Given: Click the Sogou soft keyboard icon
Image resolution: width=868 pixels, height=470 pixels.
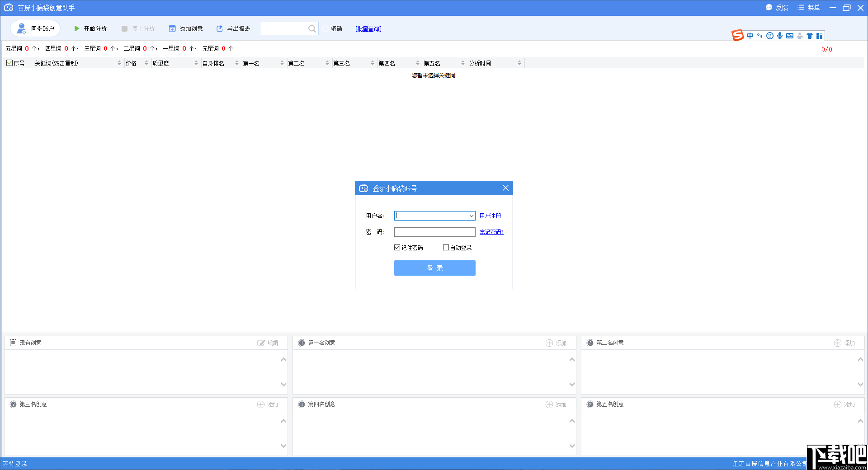Looking at the screenshot, I should click(x=790, y=36).
